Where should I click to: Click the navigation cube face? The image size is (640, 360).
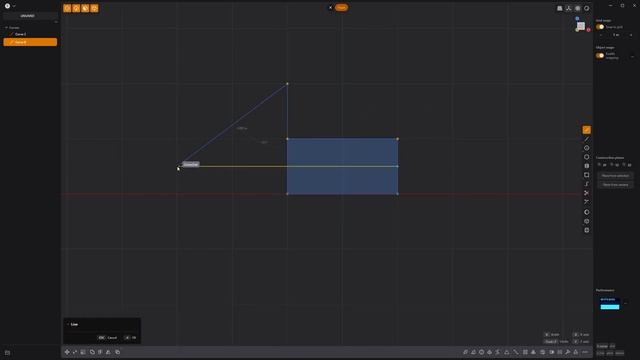(x=581, y=26)
